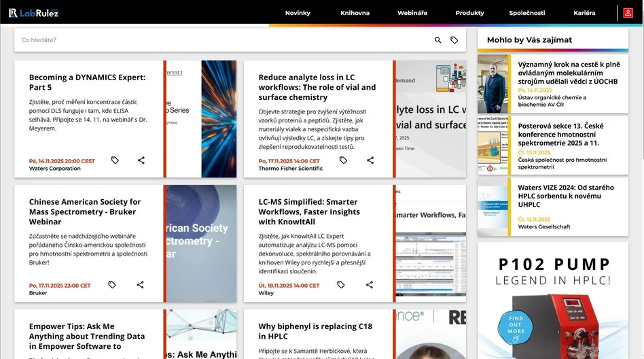Click date 'Po, 17.11.2025 14:00 CET'

click(289, 160)
